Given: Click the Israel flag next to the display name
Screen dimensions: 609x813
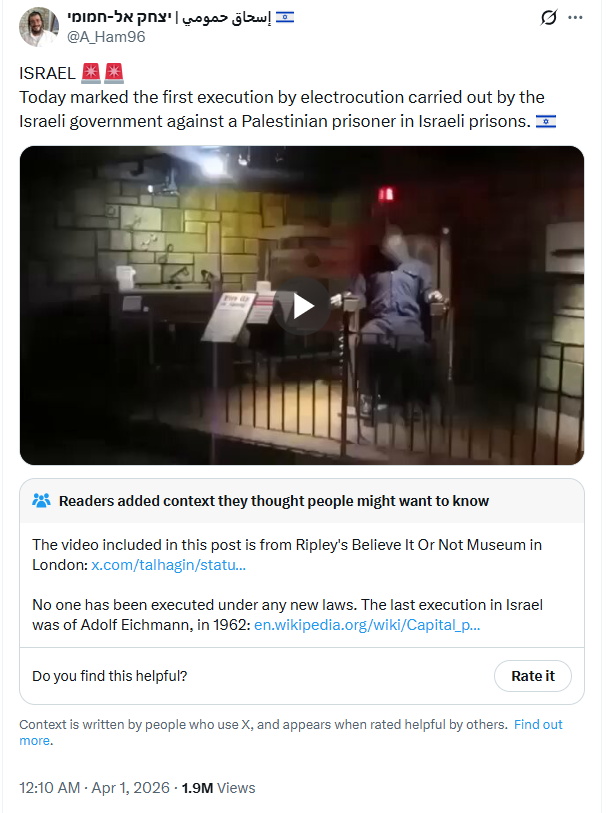Looking at the screenshot, I should pyautogui.click(x=285, y=18).
